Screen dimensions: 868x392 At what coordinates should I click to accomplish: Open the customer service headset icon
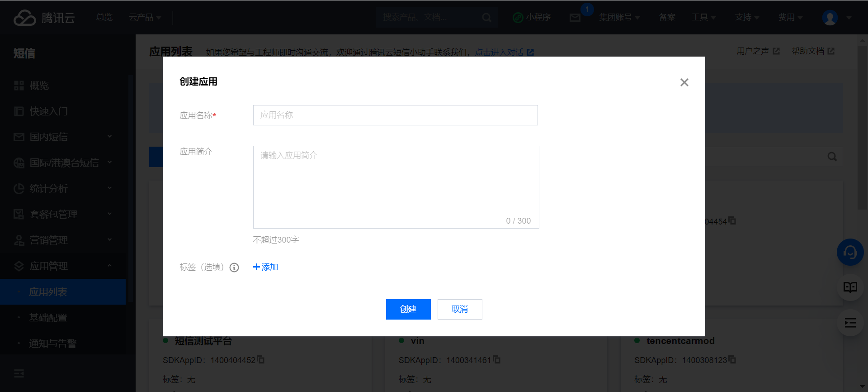point(850,252)
